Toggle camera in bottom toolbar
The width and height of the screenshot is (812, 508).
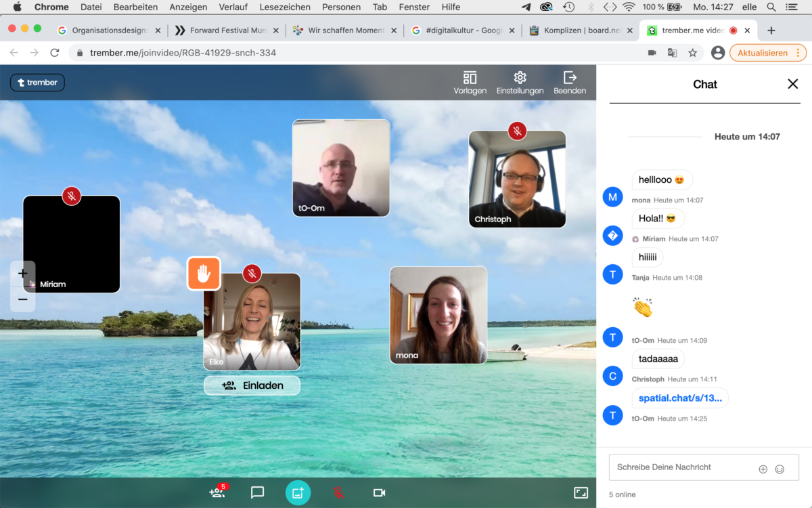click(x=379, y=492)
